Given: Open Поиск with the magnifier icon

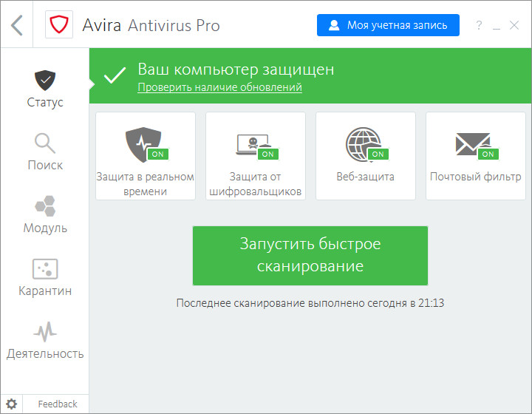Looking at the screenshot, I should 44,152.
